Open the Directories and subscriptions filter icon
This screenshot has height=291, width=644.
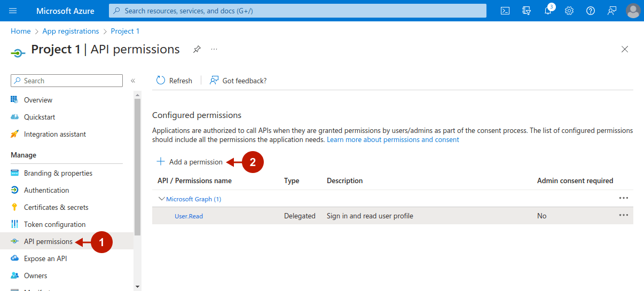(x=527, y=11)
